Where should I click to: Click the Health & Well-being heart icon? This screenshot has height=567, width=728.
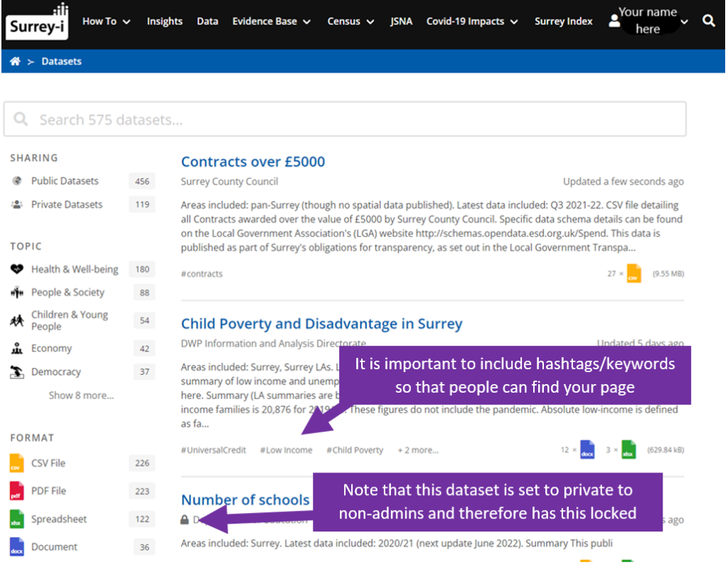click(17, 269)
